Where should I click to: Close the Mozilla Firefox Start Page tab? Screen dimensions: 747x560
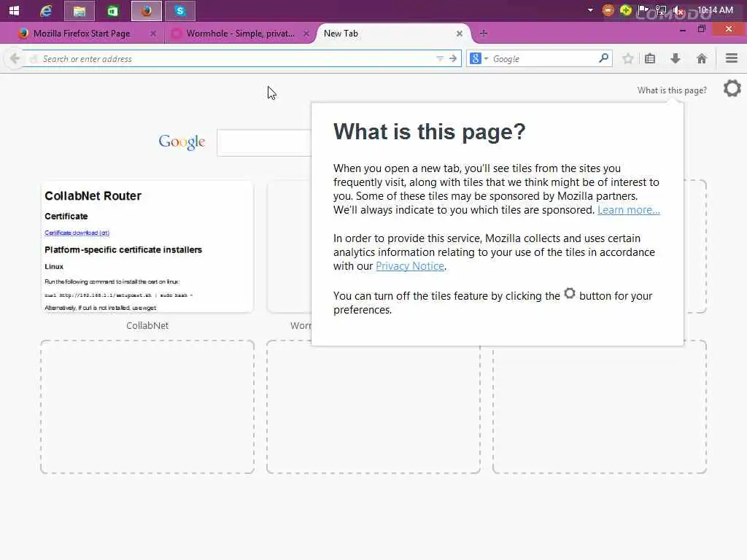153,34
